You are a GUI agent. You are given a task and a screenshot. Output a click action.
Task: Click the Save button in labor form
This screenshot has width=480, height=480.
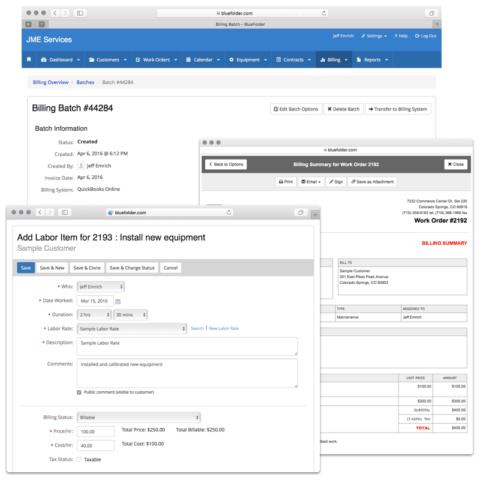26,268
